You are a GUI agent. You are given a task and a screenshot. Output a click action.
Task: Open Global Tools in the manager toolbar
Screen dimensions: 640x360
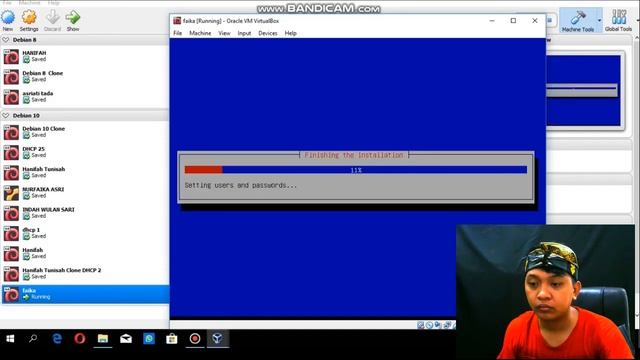(x=618, y=20)
